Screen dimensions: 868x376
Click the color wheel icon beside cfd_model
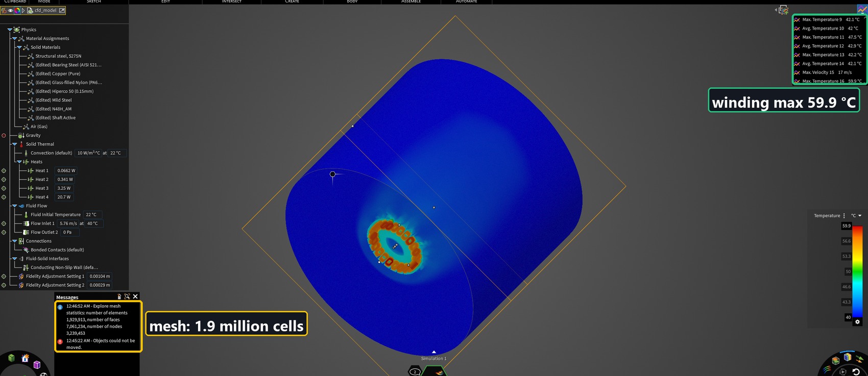pyautogui.click(x=17, y=10)
